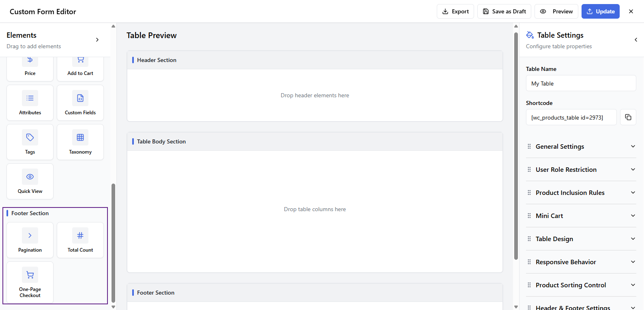
Task: Collapse the Elements panel with arrow
Action: point(97,40)
